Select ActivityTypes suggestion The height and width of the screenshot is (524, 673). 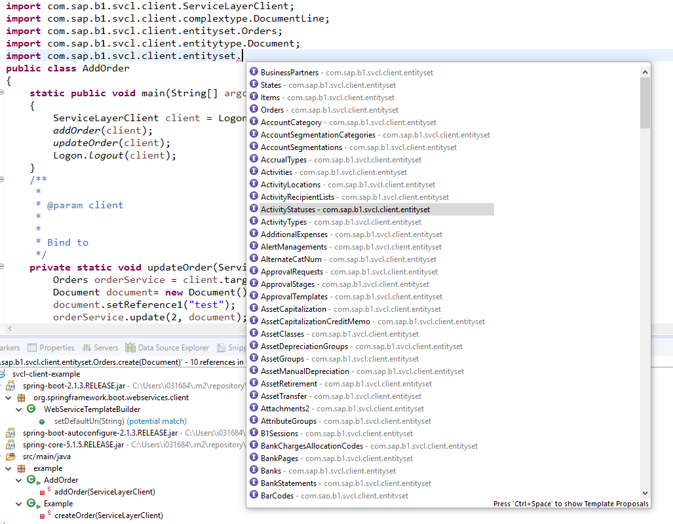[335, 222]
